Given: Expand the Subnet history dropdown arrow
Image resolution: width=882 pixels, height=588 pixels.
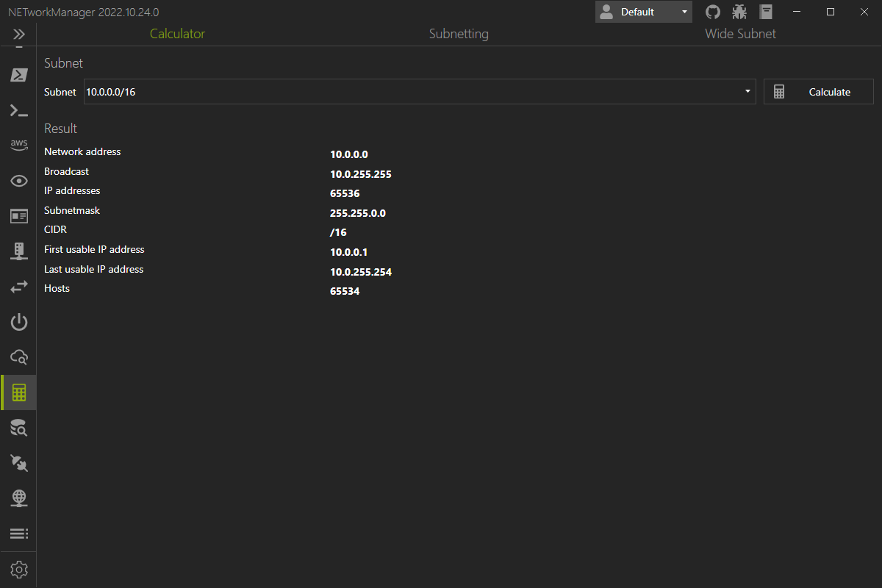Looking at the screenshot, I should pos(747,92).
